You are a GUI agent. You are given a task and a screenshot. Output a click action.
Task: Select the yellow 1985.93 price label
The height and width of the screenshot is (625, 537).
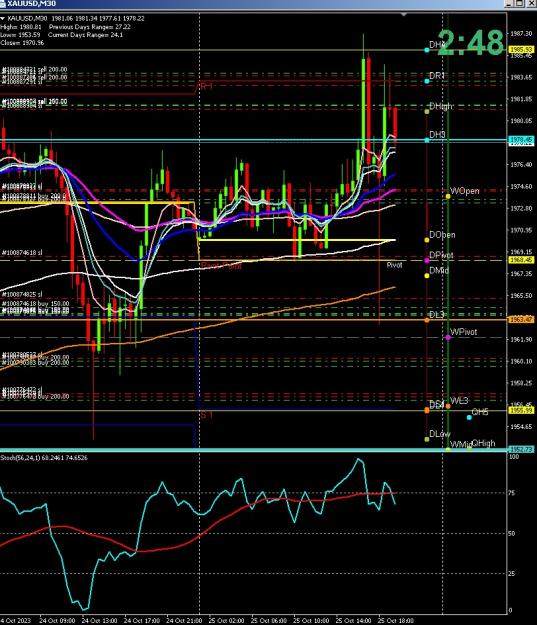click(x=521, y=49)
